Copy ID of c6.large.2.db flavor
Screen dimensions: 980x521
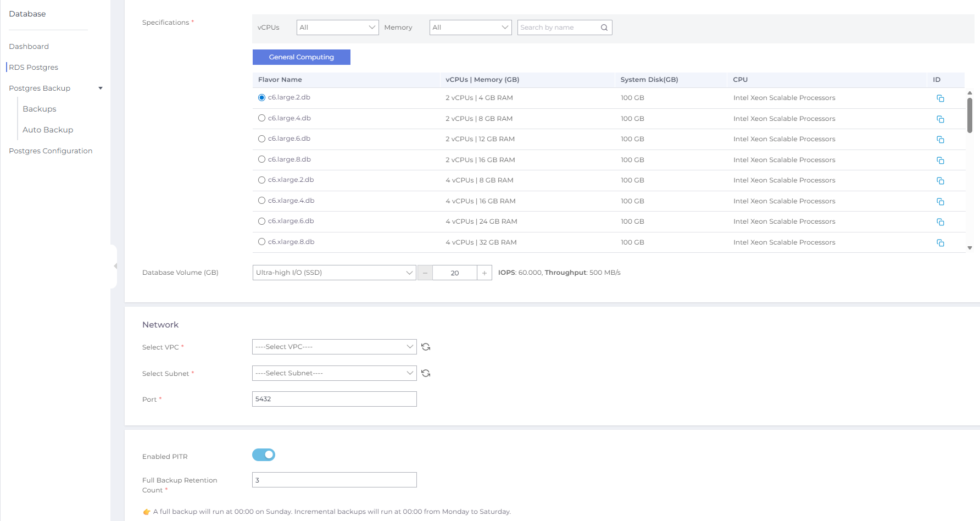940,98
